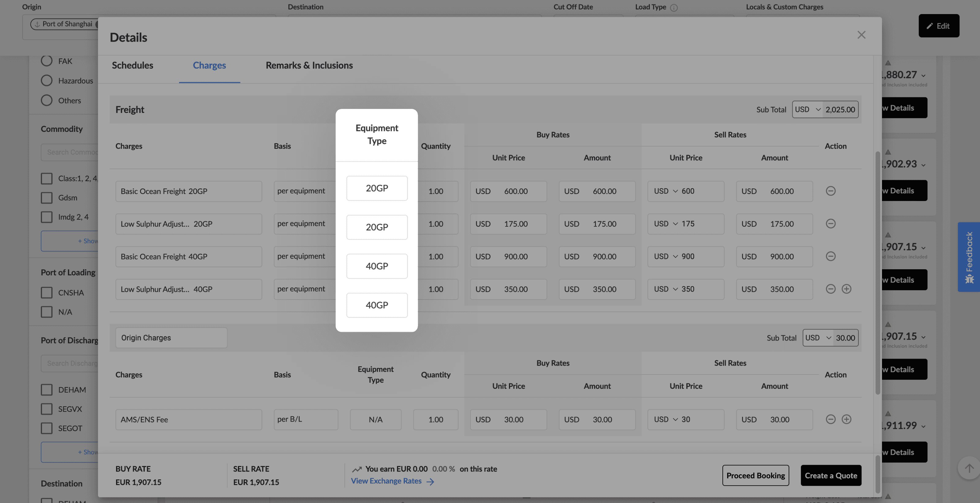Click the Proceed Booking button
Image resolution: width=980 pixels, height=503 pixels.
pyautogui.click(x=755, y=476)
